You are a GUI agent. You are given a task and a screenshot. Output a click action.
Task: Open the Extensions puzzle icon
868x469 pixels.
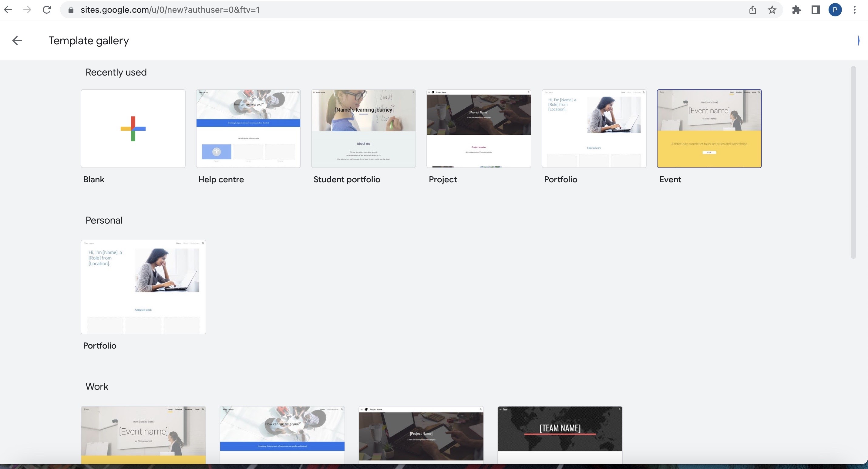[796, 10]
